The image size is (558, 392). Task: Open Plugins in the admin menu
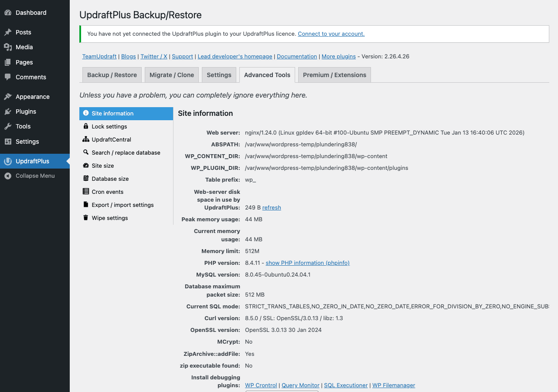35,112
